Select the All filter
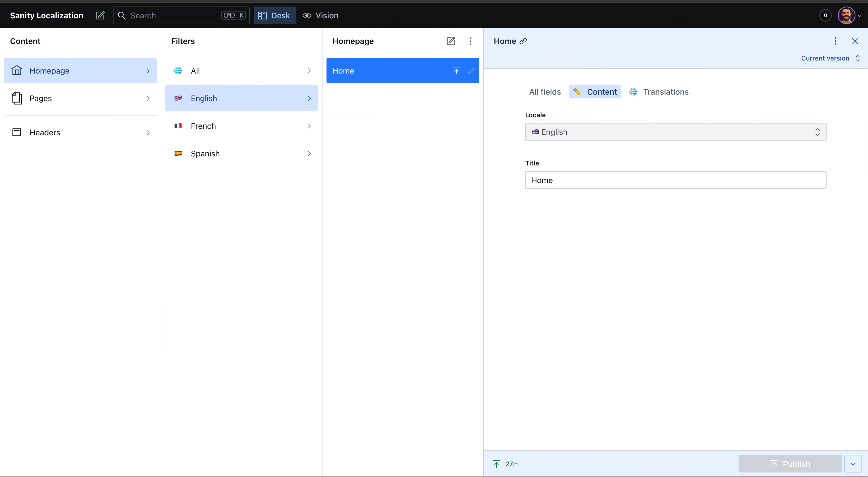The width and height of the screenshot is (868, 477). point(241,70)
